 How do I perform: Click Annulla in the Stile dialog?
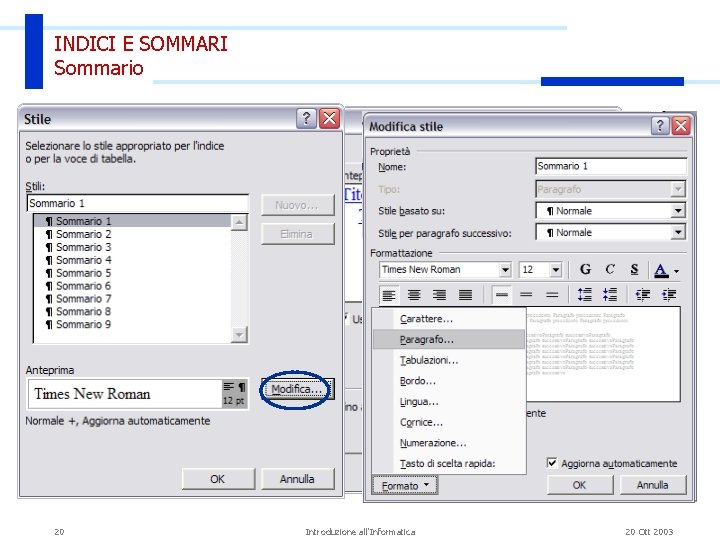point(298,479)
